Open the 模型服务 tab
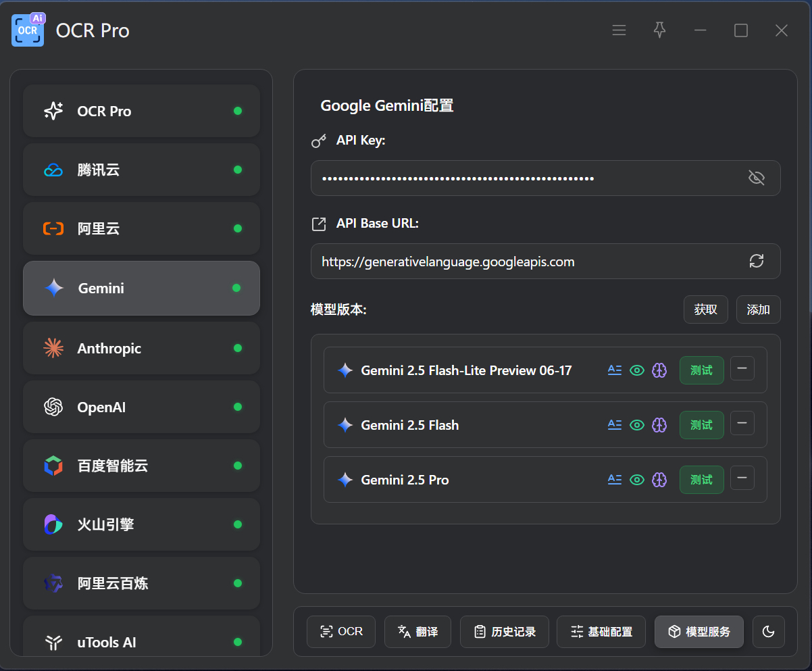 click(x=699, y=632)
